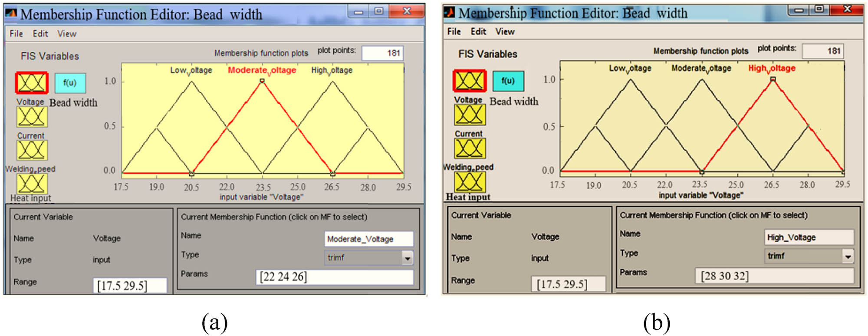The width and height of the screenshot is (868, 336).
Task: Open Edit menu in left window (a)
Action: click(40, 33)
